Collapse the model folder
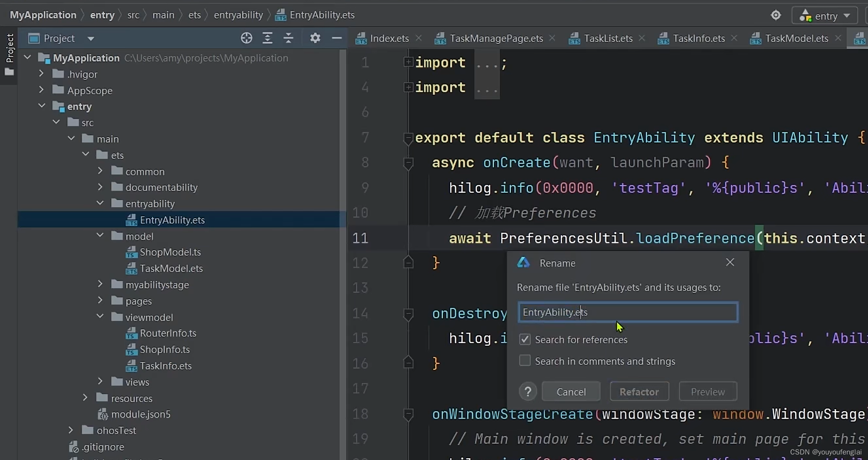The height and width of the screenshot is (460, 868). click(x=100, y=236)
